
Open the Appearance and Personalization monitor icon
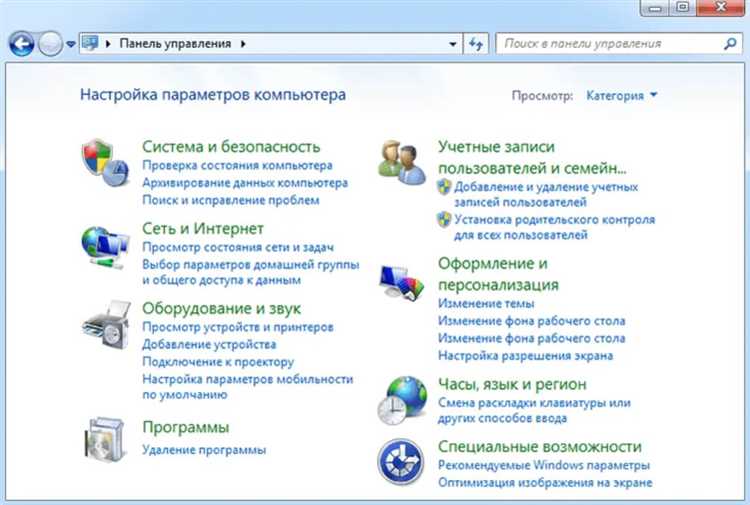point(402,282)
